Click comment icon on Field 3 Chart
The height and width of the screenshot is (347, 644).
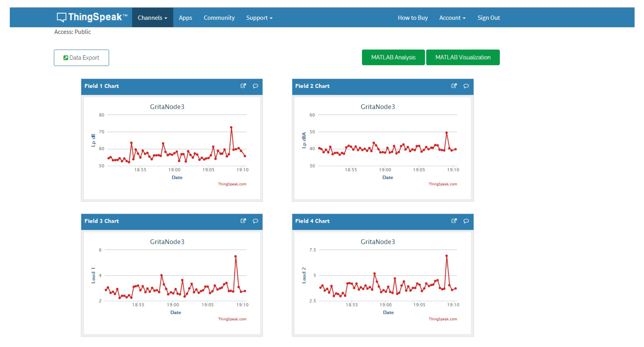click(255, 221)
